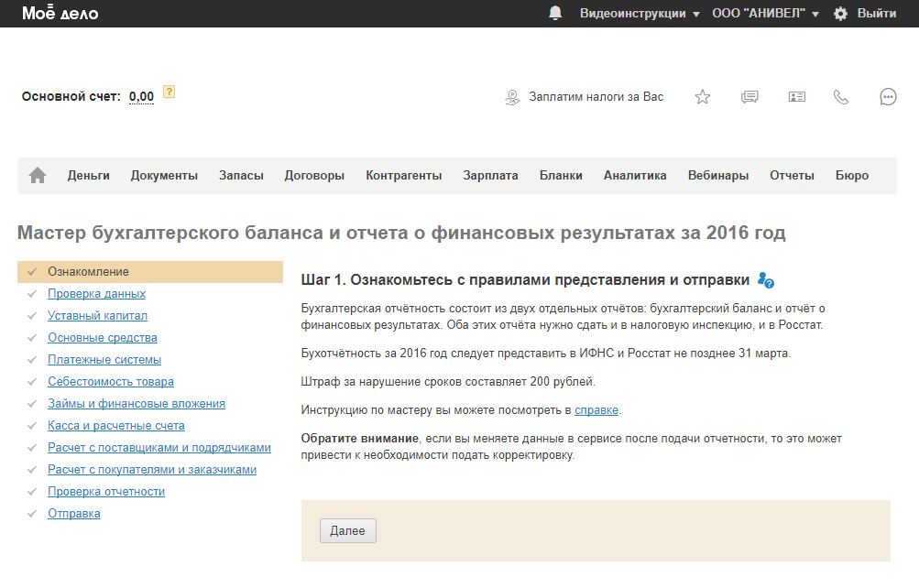Open the Зарплата menu
This screenshot has width=919, height=588.
coord(490,176)
